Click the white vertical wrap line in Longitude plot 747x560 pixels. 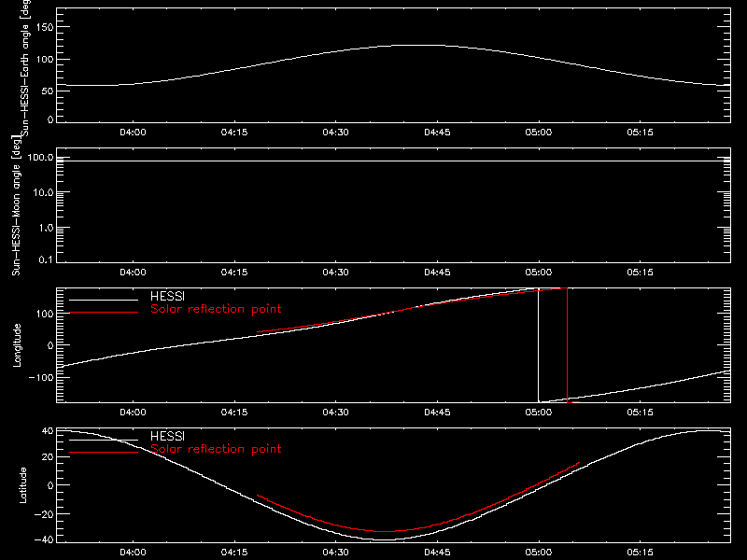click(539, 345)
